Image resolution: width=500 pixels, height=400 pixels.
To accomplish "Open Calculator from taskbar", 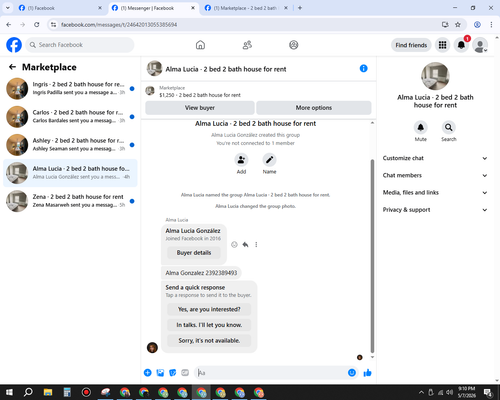I will (x=67, y=392).
